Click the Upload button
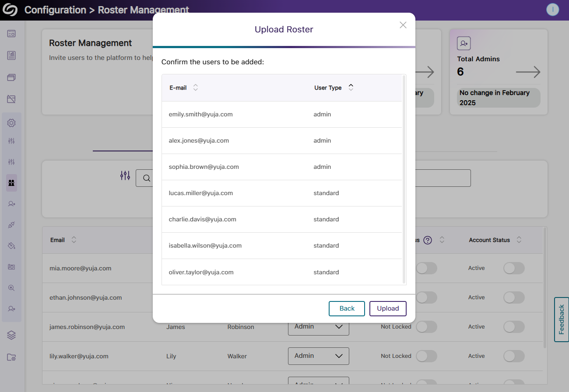This screenshot has height=392, width=569. coord(388,308)
